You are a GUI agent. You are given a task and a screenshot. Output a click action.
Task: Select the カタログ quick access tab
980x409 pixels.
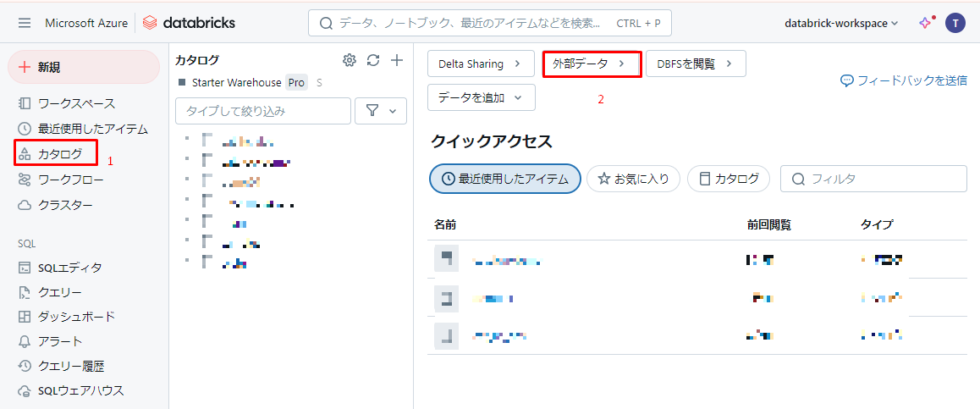(728, 179)
